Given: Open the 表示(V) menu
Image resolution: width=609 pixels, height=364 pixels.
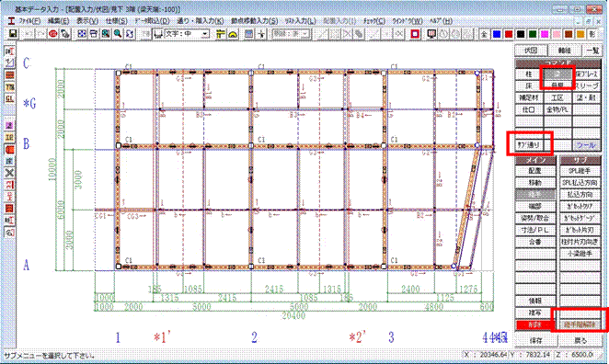Looking at the screenshot, I should pos(87,21).
